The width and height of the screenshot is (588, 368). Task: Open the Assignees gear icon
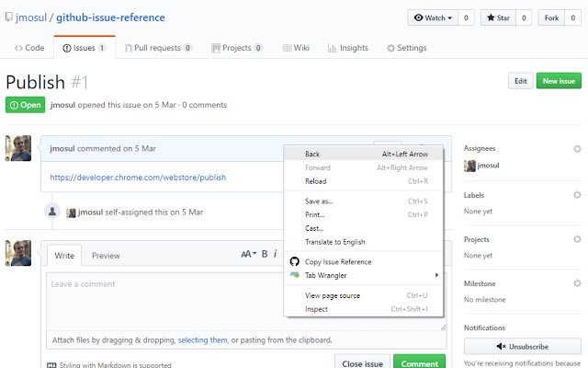click(x=577, y=149)
